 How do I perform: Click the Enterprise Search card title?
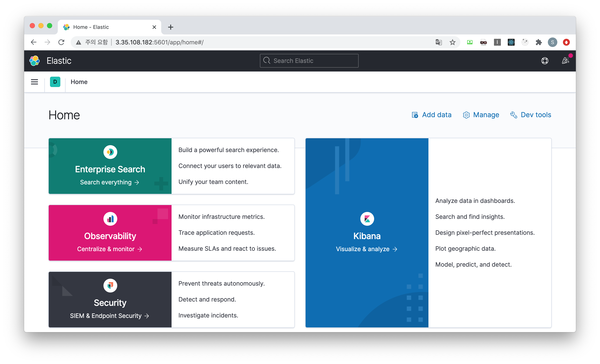point(110,169)
